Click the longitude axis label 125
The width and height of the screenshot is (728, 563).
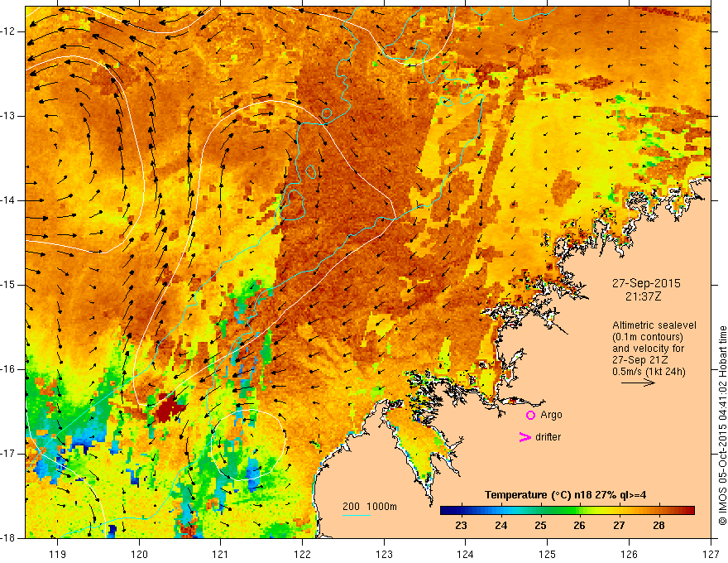548,554
